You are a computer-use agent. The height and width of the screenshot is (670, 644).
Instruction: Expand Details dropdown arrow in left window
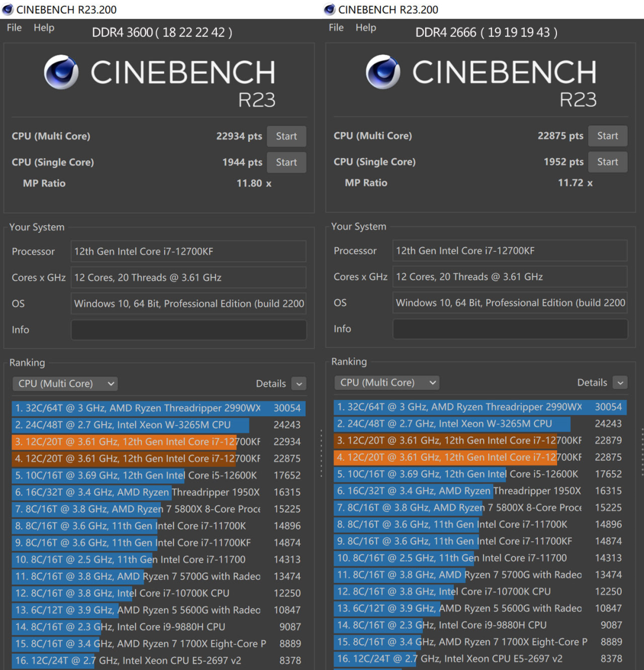(299, 384)
